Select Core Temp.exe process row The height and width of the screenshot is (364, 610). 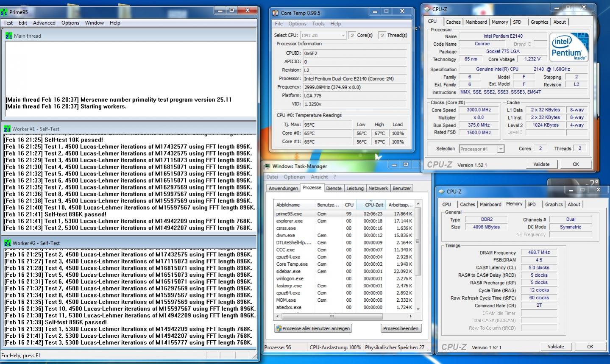[x=343, y=264]
